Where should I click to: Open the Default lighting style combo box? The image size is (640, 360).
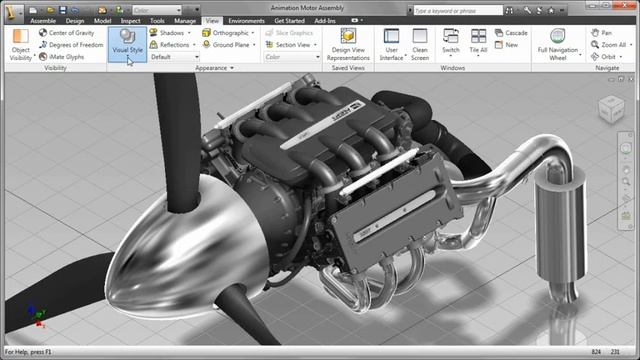(174, 57)
